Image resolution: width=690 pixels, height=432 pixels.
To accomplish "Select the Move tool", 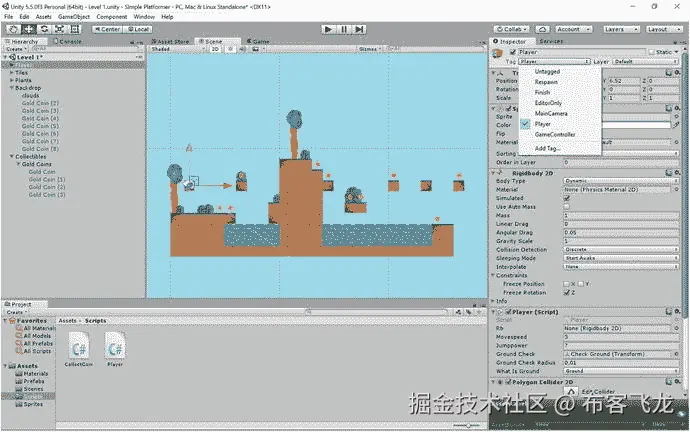I will 29,29.
